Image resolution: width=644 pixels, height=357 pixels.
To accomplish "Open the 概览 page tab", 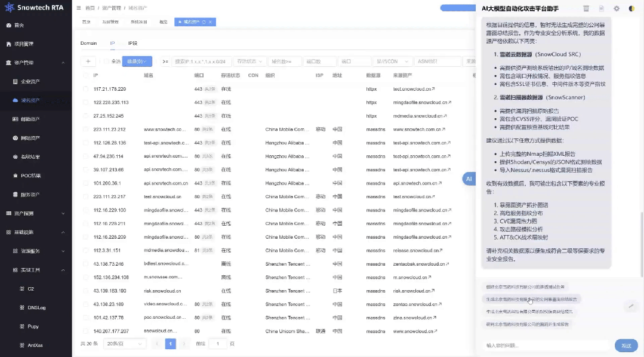I will 164,21.
